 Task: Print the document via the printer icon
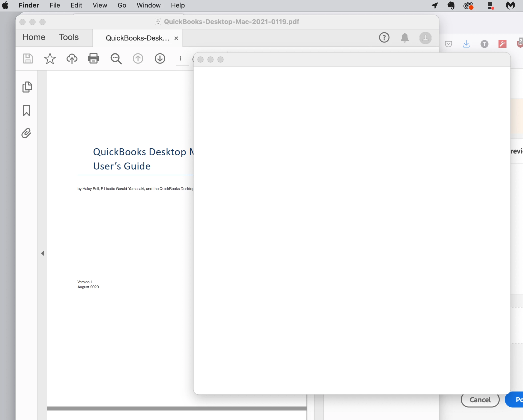93,59
